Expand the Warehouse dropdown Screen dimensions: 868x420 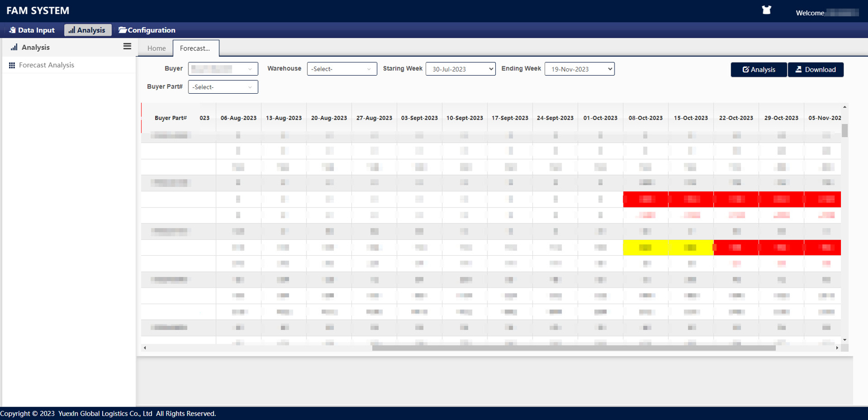point(342,69)
